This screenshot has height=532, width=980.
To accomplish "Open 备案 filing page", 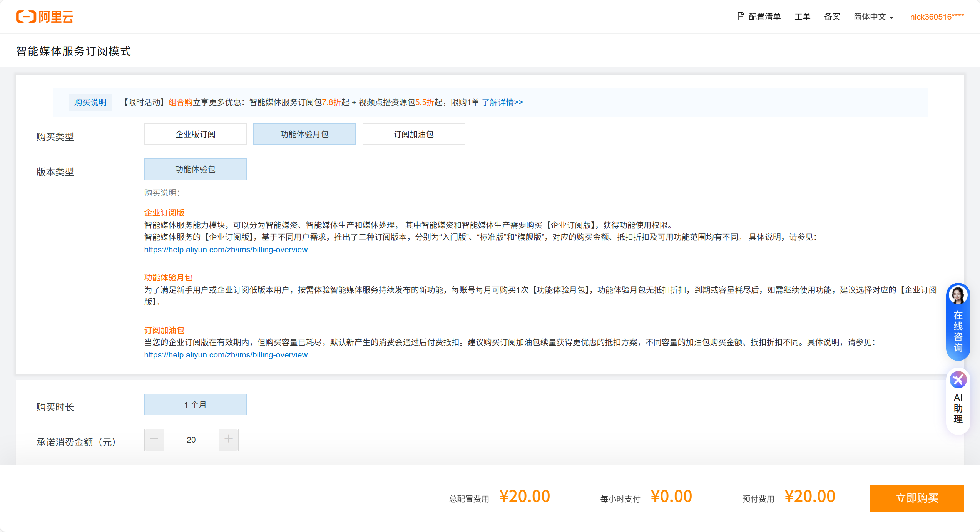I will 832,17.
